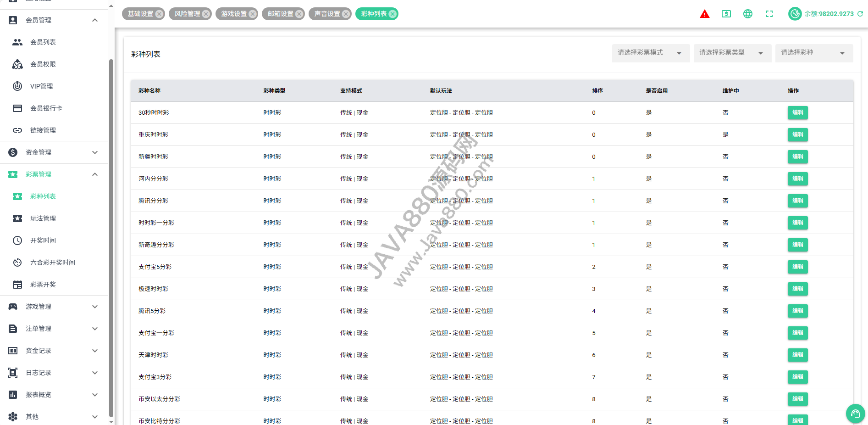This screenshot has width=868, height=425.
Task: Click 编辑 for 30秒时时彩
Action: (798, 112)
